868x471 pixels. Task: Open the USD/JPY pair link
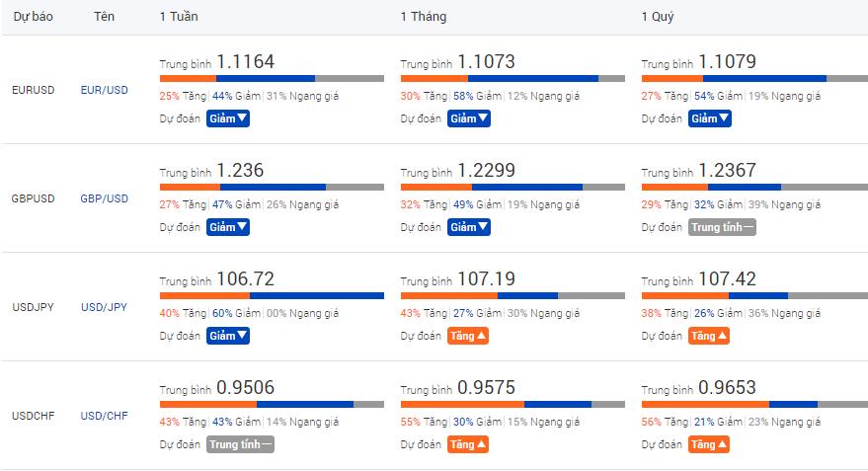click(105, 307)
